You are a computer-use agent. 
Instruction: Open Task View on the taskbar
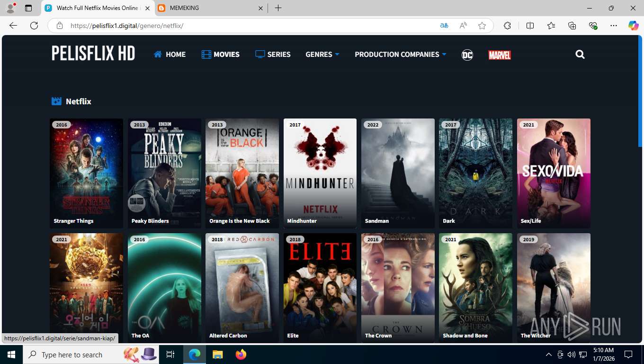pyautogui.click(x=170, y=355)
